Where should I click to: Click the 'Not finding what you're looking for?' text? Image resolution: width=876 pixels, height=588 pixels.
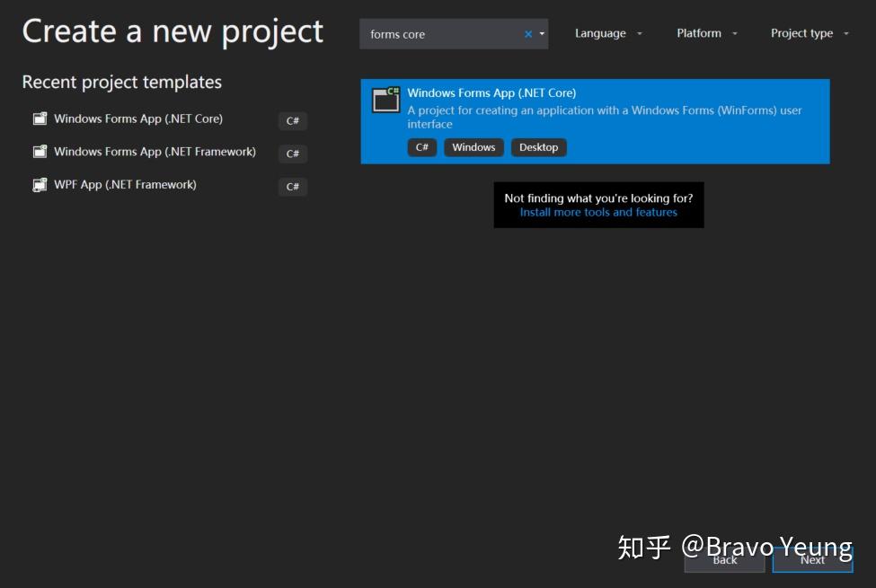[x=598, y=198]
